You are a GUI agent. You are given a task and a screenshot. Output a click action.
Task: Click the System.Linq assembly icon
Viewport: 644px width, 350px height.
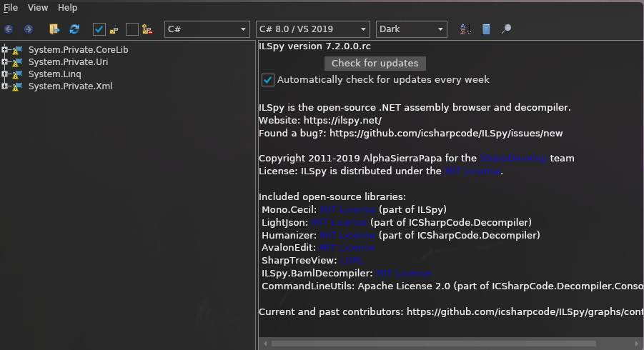click(x=17, y=75)
